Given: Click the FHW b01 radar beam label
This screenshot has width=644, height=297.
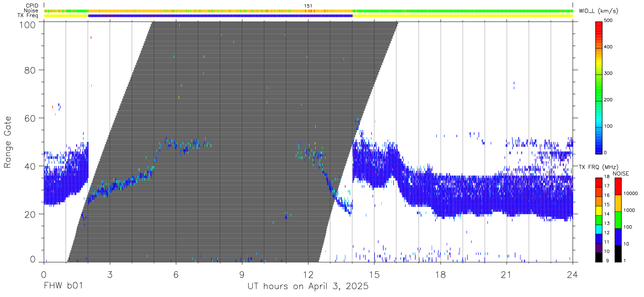Looking at the screenshot, I should [x=63, y=286].
